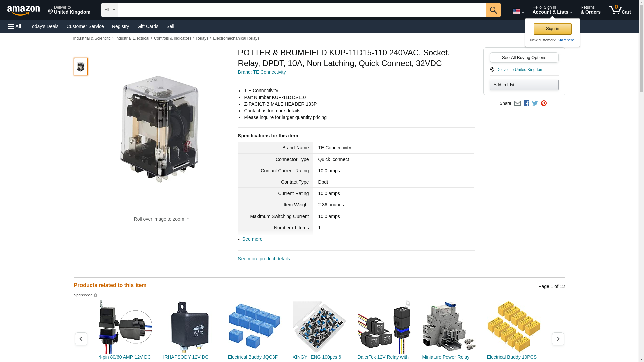Select the relay product thumbnail
The image size is (644, 362).
coord(81,66)
